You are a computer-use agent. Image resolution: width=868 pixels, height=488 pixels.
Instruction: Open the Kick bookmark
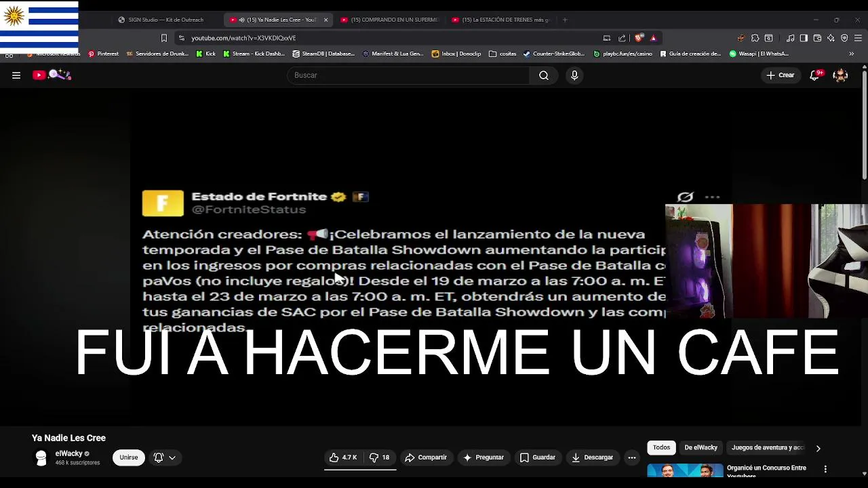(205, 54)
